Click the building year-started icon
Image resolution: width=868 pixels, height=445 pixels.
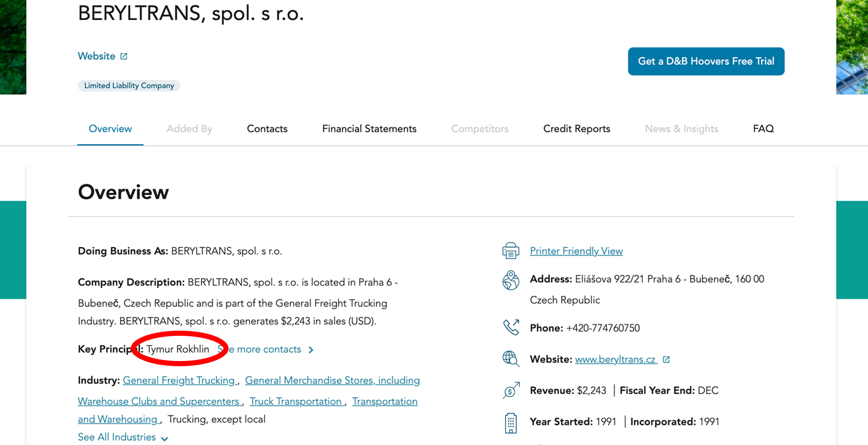point(511,423)
